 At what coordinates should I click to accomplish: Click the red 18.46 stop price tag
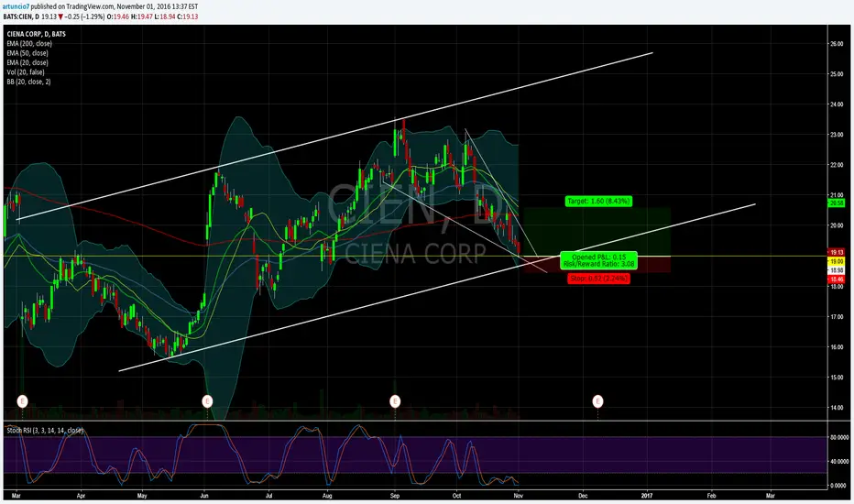[x=836, y=279]
